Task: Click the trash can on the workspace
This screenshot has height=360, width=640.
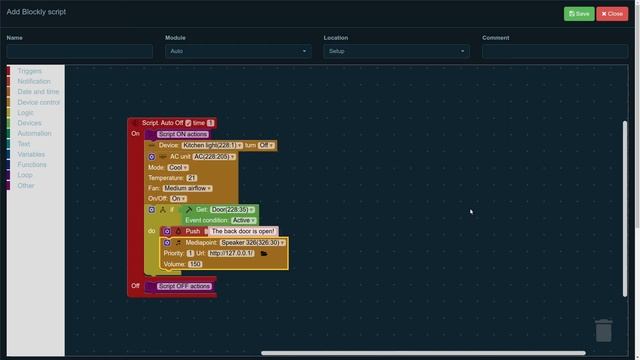Action: click(603, 330)
